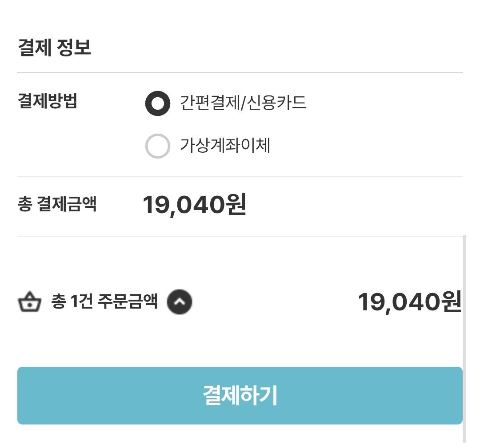Click the divider line above 총 결제금액
Viewport: 480px width, 448px height.
pyautogui.click(x=240, y=176)
